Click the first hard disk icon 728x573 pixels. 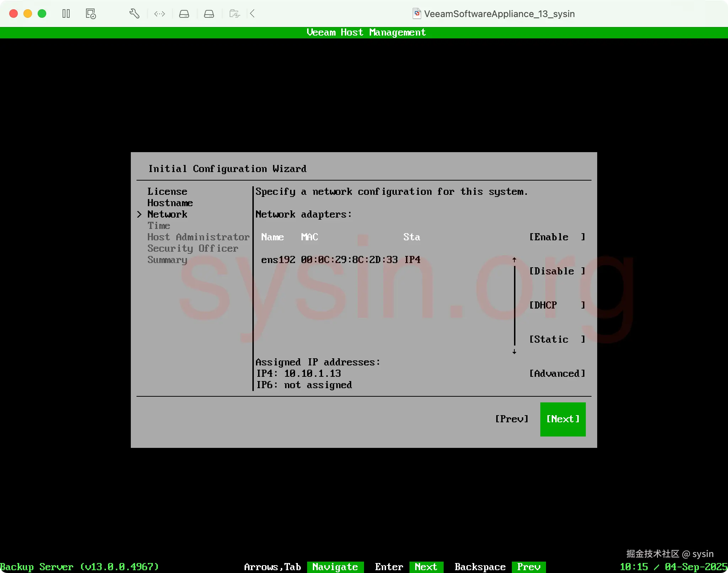tap(184, 14)
